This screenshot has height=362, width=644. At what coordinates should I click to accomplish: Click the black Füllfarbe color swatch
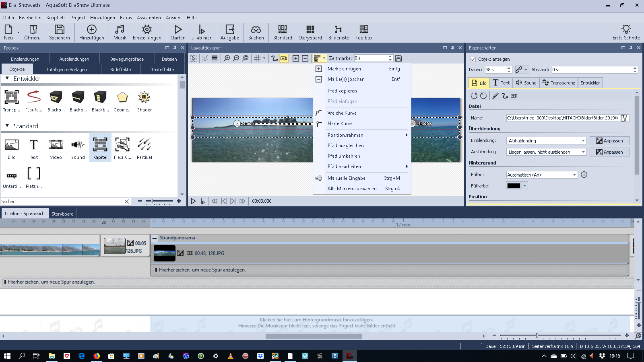pos(514,186)
